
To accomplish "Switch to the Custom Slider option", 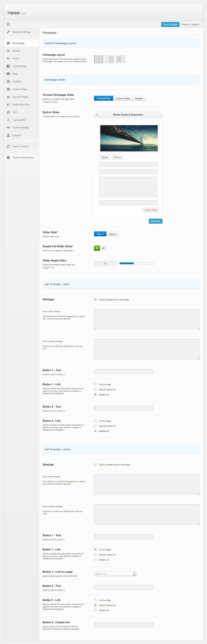I will [123, 99].
